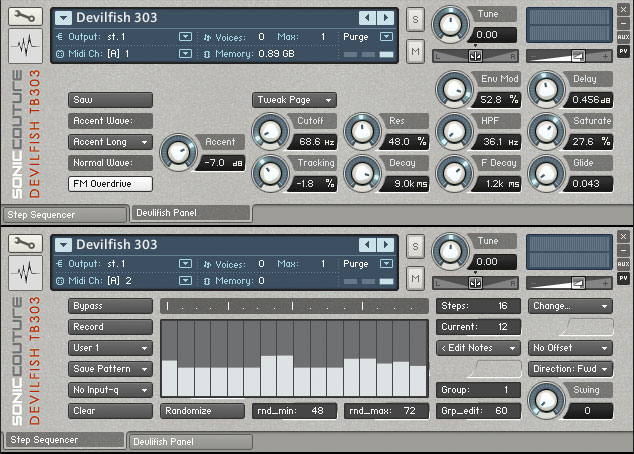Expand the instrument menu arrow beside the top Devilfish 303 title
This screenshot has height=454, width=634.
pyautogui.click(x=63, y=18)
